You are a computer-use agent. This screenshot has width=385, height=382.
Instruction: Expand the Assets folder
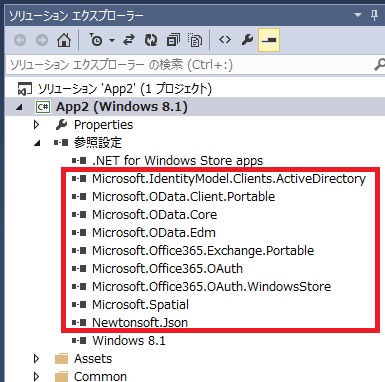coord(37,359)
